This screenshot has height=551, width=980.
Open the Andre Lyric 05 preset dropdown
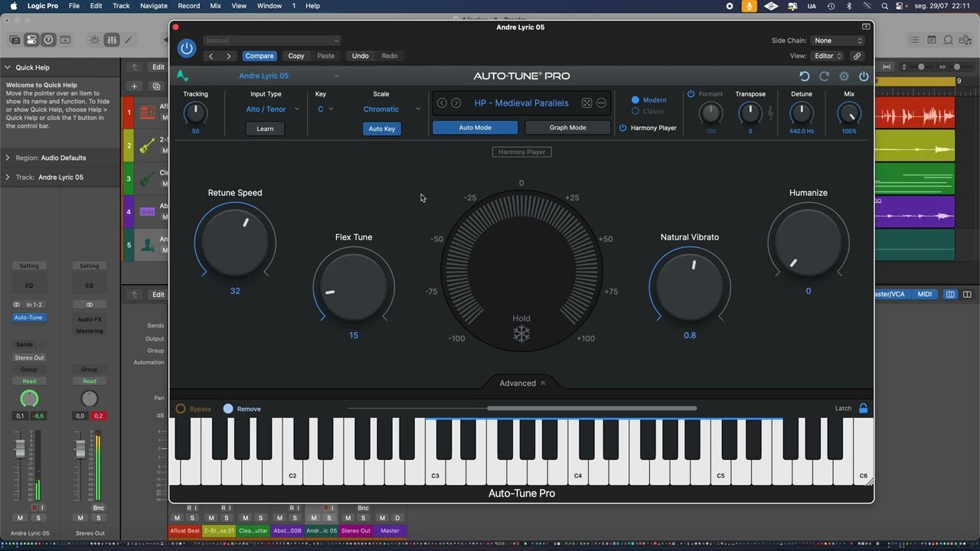pyautogui.click(x=287, y=76)
